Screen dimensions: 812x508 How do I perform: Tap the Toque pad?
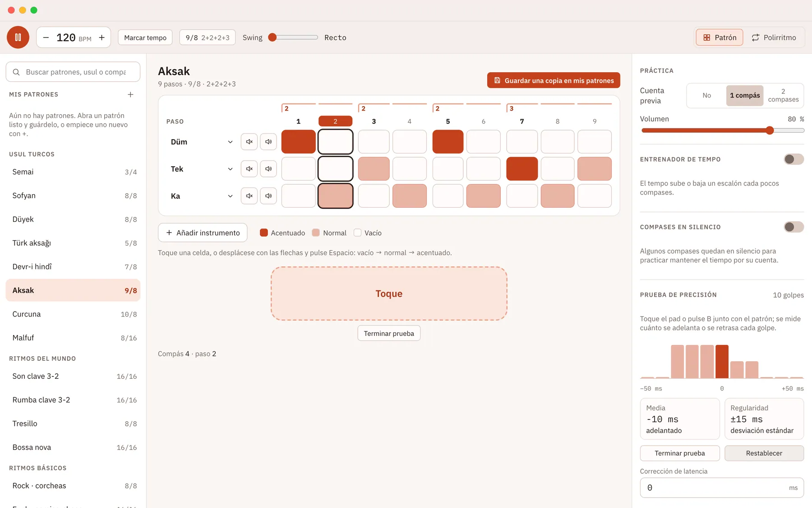click(389, 294)
